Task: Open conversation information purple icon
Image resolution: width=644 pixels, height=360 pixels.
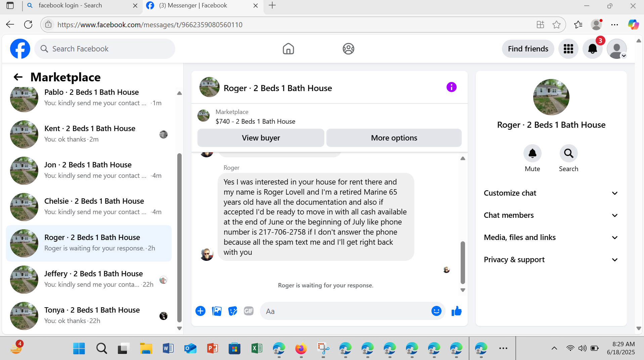Action: (451, 87)
